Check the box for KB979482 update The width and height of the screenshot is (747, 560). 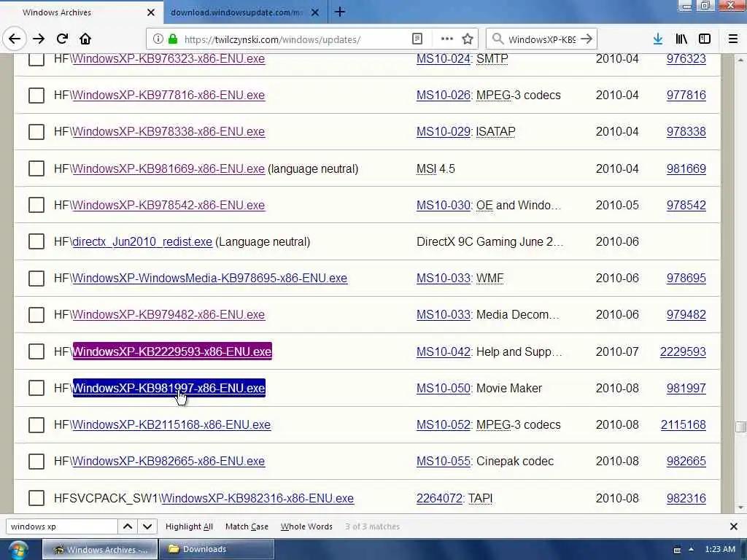point(36,315)
